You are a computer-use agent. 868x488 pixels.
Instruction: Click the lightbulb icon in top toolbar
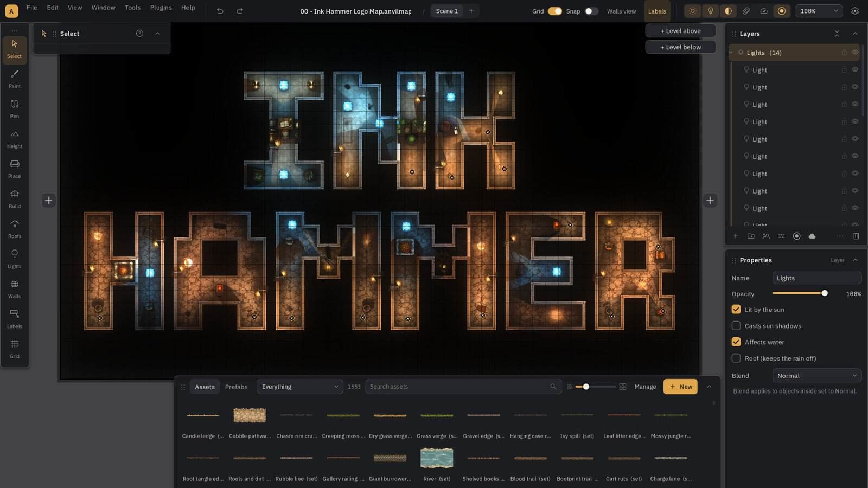coord(710,11)
